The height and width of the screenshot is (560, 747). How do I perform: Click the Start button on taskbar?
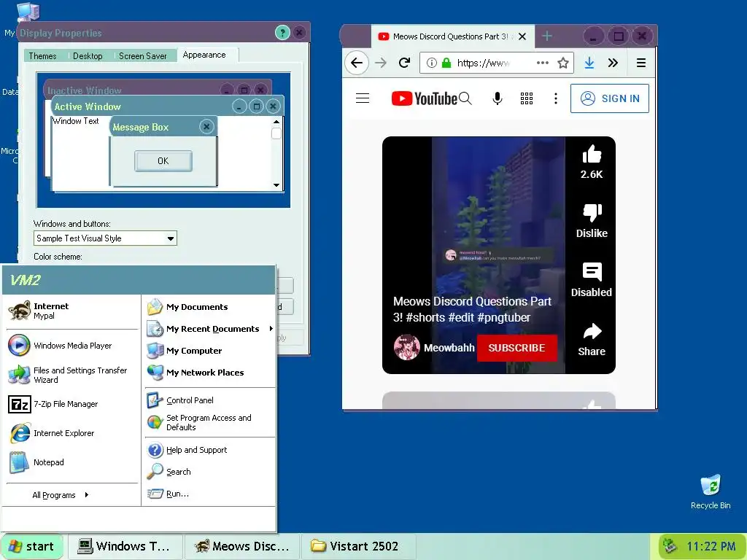[32, 546]
